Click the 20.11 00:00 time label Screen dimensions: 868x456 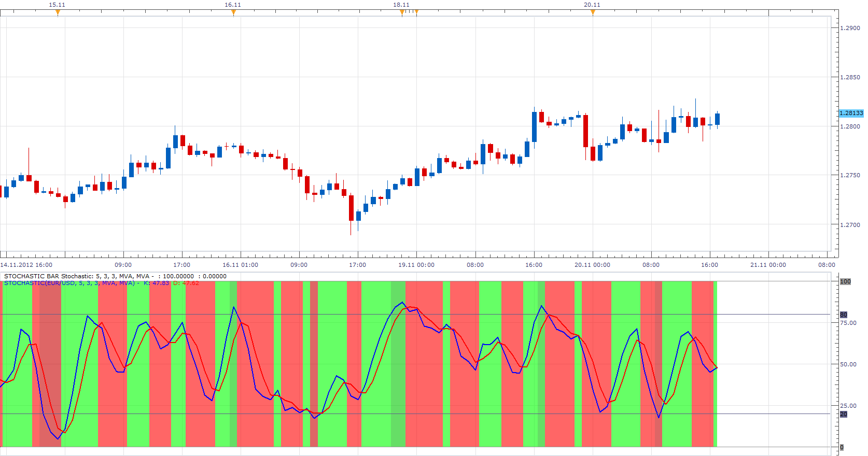(592, 265)
